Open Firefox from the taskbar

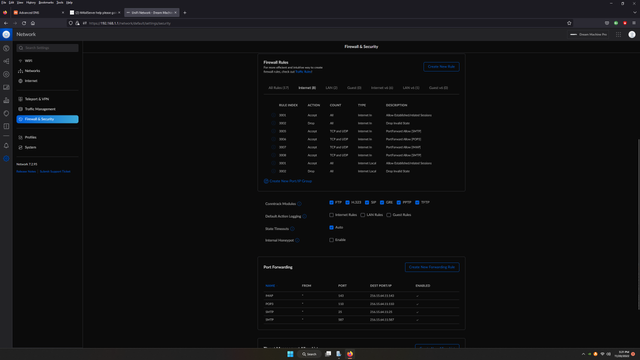click(350, 354)
